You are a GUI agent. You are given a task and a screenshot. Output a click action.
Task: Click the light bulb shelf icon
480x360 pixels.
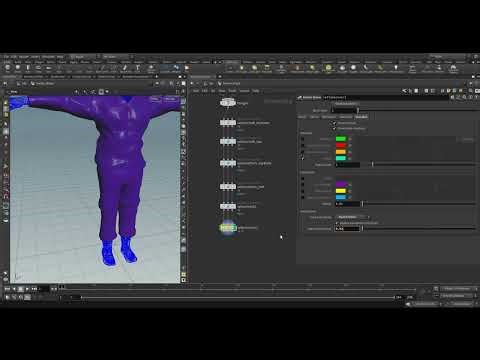click(x=396, y=68)
